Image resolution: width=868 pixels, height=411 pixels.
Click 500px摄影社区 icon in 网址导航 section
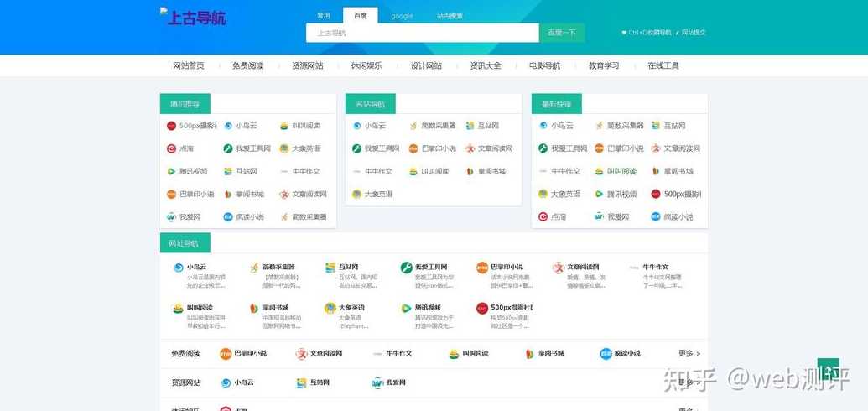click(482, 308)
